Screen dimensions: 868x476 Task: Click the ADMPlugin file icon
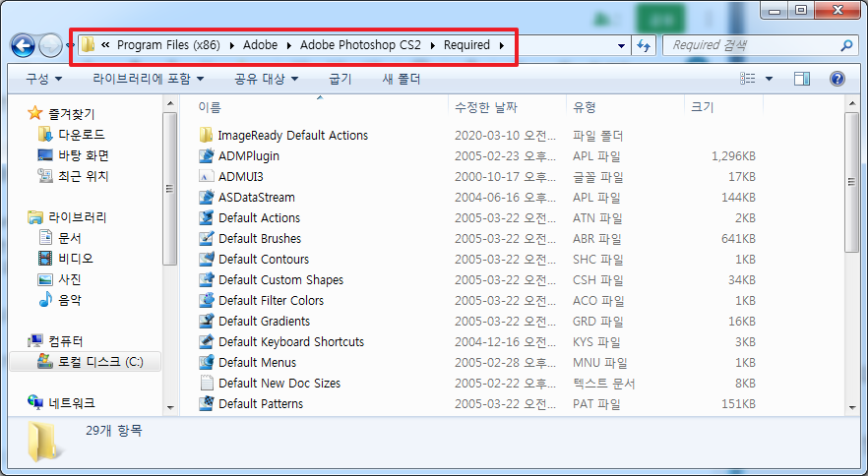pyautogui.click(x=206, y=155)
